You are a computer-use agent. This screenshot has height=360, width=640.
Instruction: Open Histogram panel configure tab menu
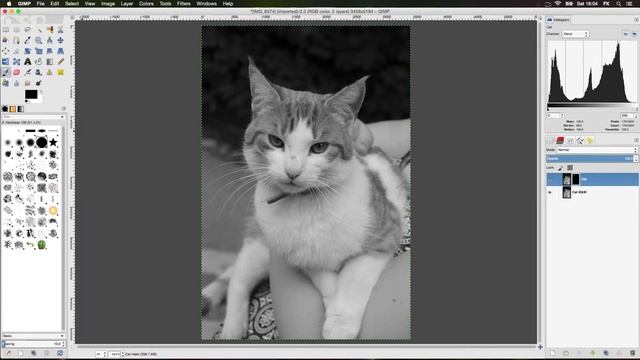pyautogui.click(x=636, y=20)
